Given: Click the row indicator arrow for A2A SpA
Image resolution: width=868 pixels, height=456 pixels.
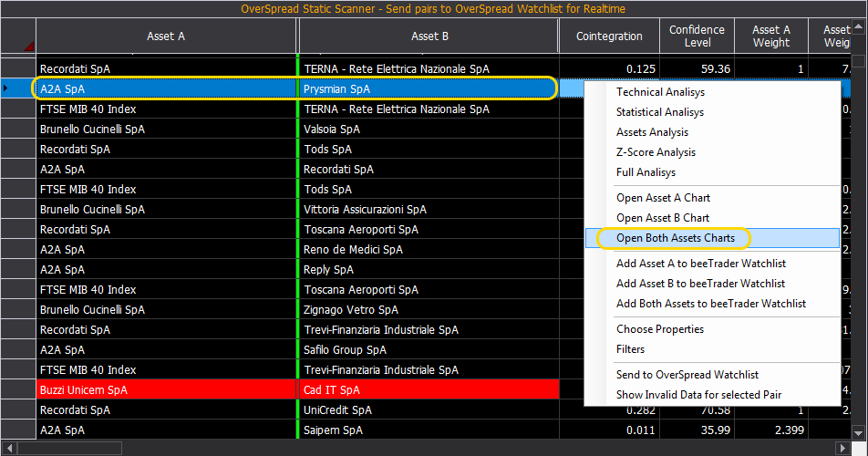Looking at the screenshot, I should click(5, 88).
